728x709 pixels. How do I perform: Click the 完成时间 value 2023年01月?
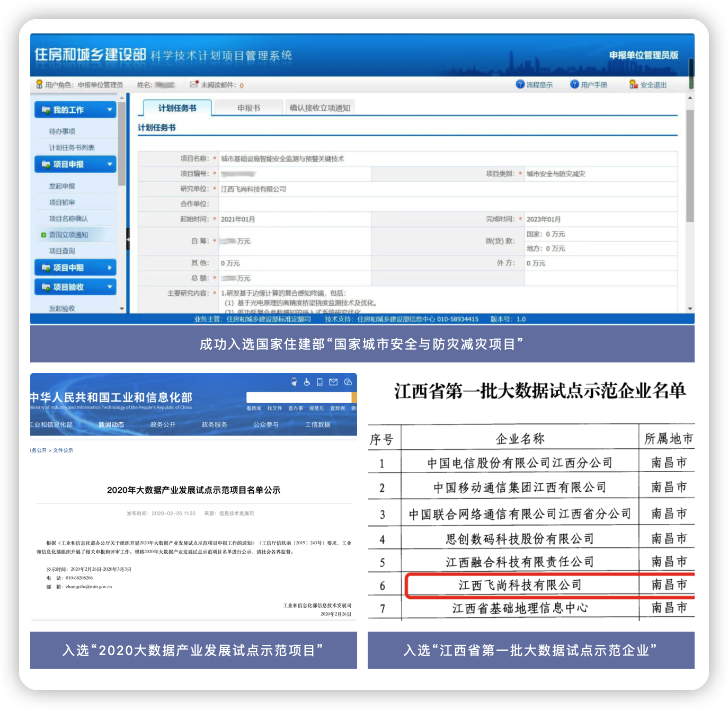tap(544, 219)
